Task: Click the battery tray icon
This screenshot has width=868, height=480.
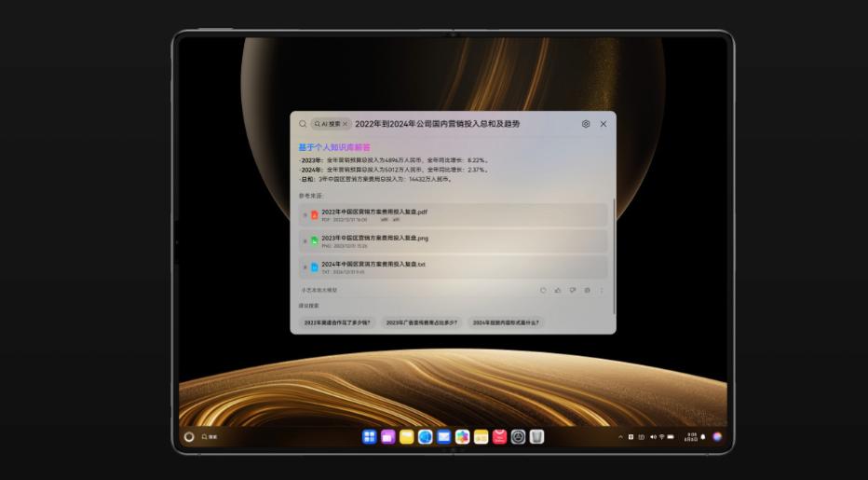Action: (671, 437)
